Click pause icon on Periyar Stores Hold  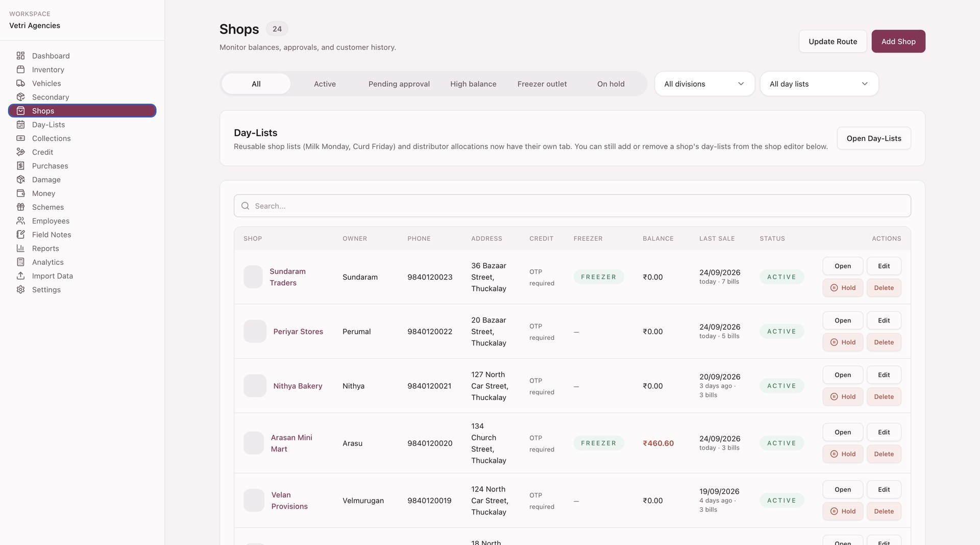(x=834, y=342)
